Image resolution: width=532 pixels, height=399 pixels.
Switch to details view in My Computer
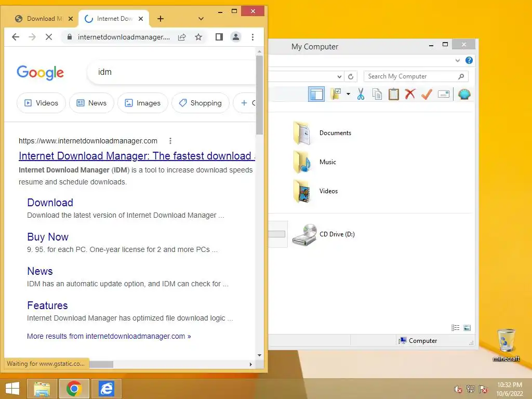point(455,328)
